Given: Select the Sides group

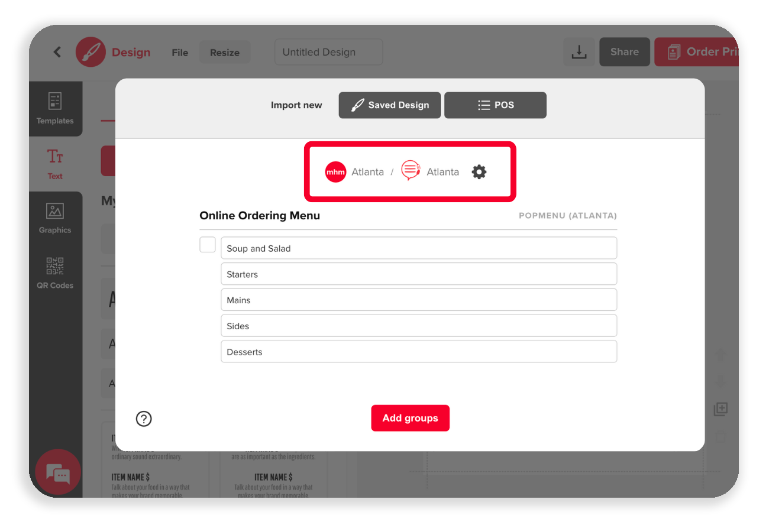Looking at the screenshot, I should (x=419, y=326).
